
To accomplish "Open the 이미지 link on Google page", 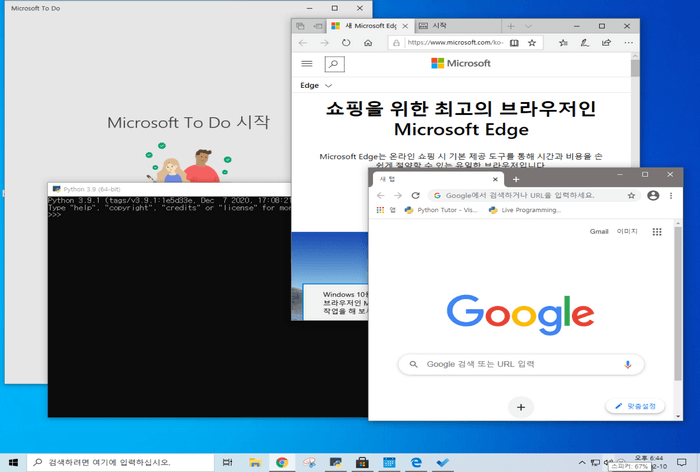I will click(627, 231).
